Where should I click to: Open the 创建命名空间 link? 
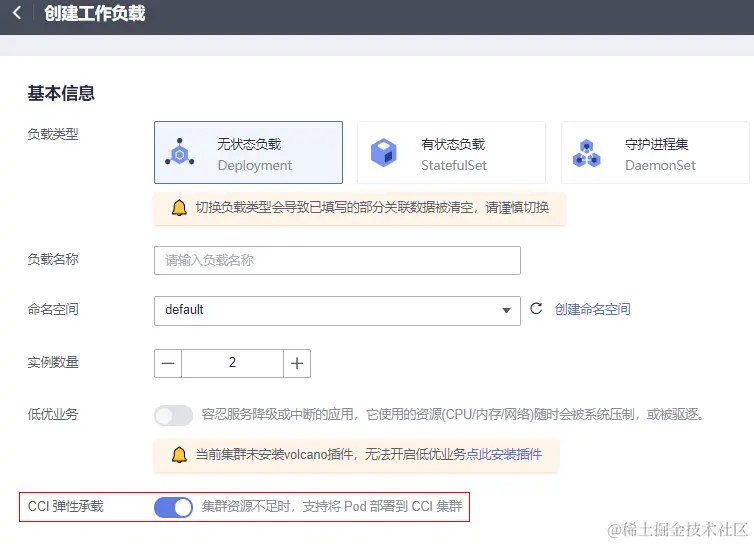click(x=592, y=309)
